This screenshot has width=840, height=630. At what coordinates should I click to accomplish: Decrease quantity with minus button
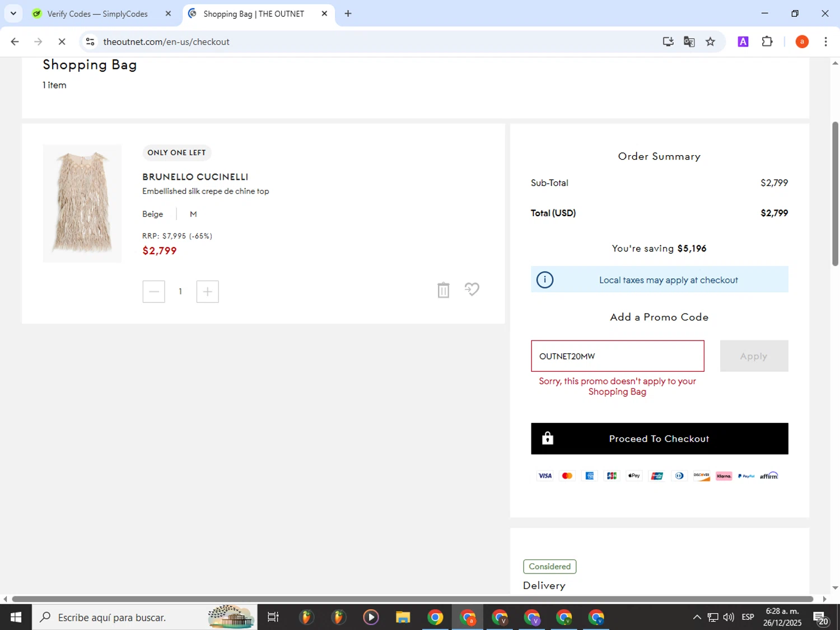pyautogui.click(x=153, y=291)
